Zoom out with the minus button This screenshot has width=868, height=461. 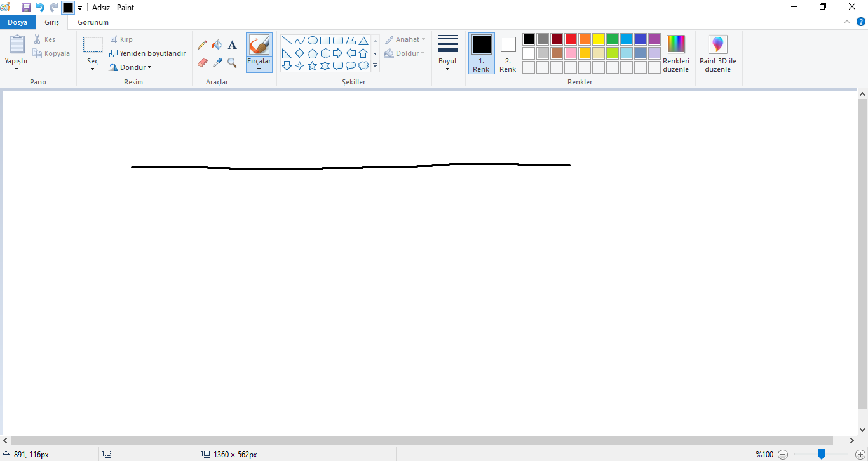click(x=783, y=455)
